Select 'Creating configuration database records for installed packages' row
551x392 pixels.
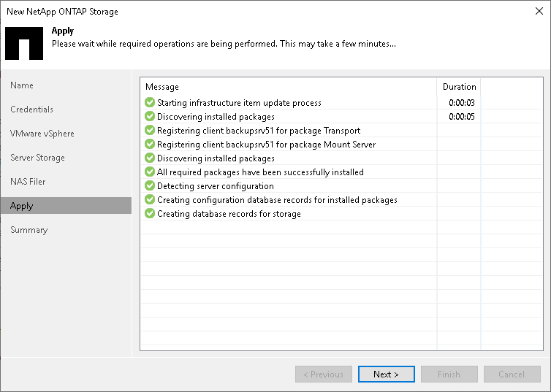342,200
